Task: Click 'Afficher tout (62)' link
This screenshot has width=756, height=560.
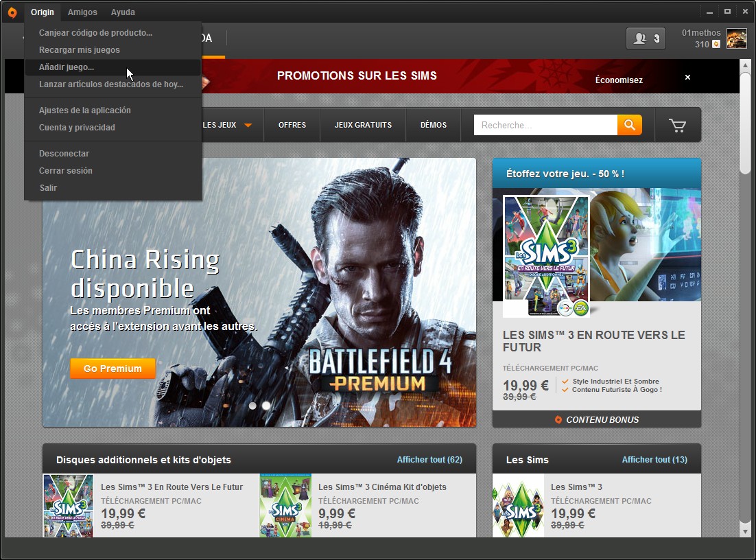Action: tap(429, 460)
